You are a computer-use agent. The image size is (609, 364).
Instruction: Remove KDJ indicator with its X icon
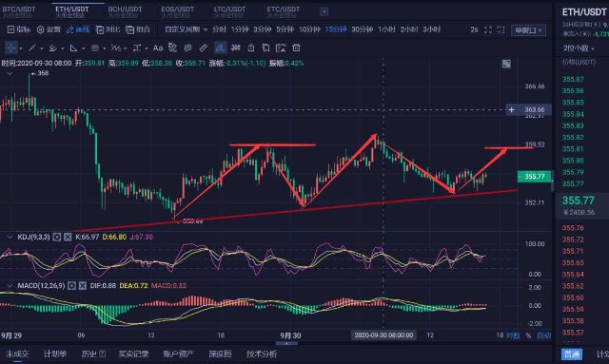[68, 237]
